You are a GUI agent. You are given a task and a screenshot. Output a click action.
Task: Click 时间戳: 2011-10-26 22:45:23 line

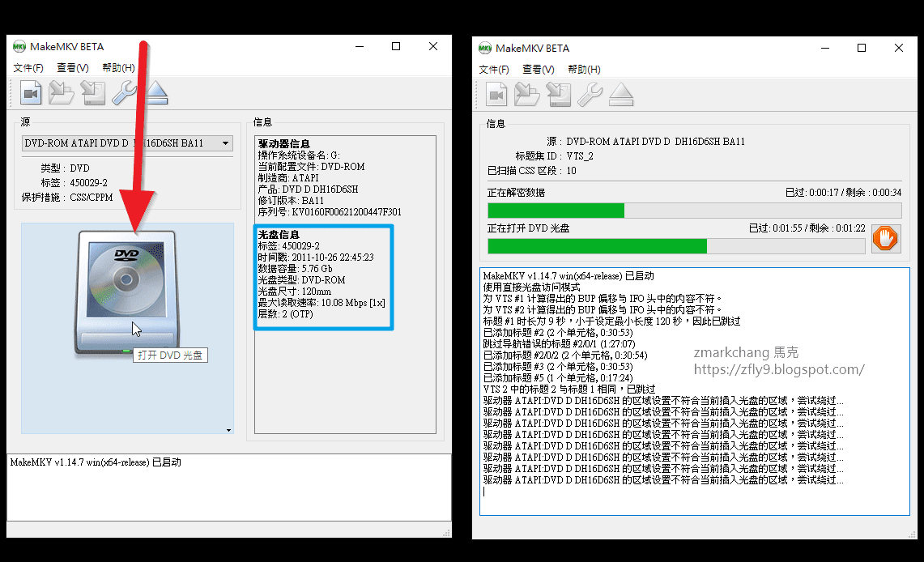click(x=315, y=258)
